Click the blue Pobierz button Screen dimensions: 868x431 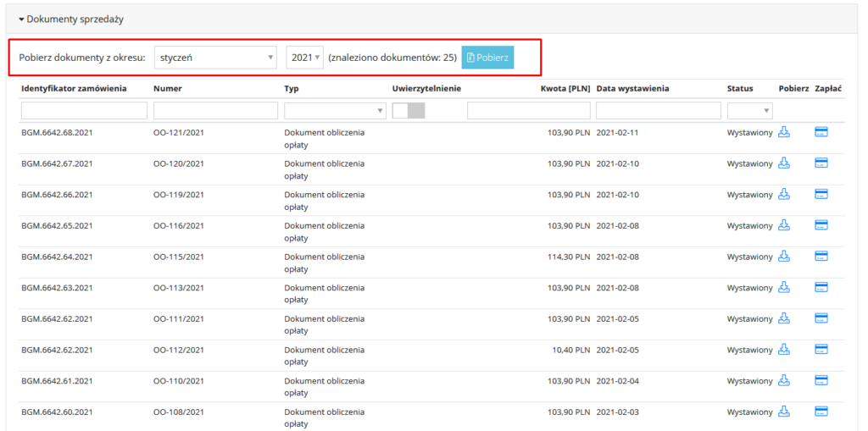coord(487,58)
